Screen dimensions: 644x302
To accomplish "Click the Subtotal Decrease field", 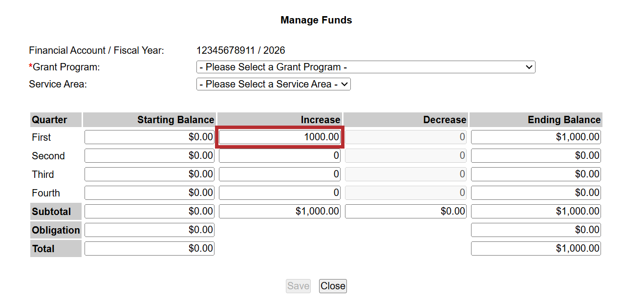I will pos(406,212).
